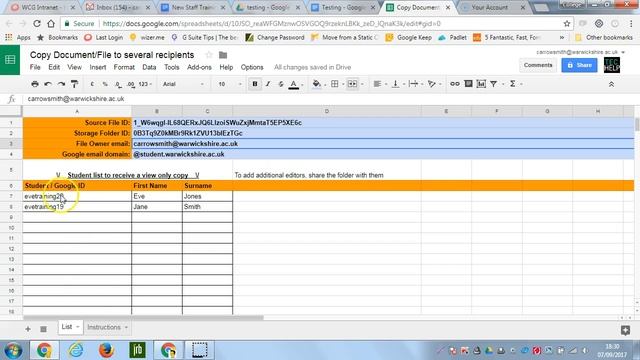Bookmark this page with star icon
This screenshot has width=640, height=360.
[x=567, y=24]
